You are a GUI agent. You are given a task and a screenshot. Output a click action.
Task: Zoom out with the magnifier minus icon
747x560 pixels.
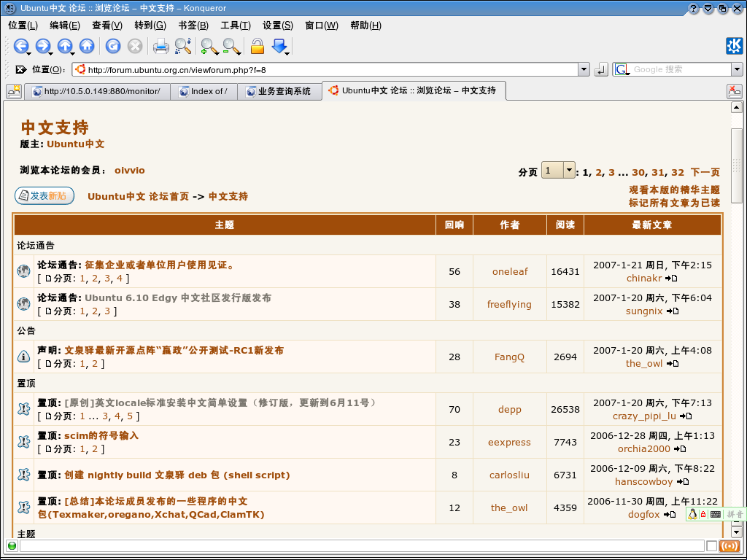[x=231, y=46]
